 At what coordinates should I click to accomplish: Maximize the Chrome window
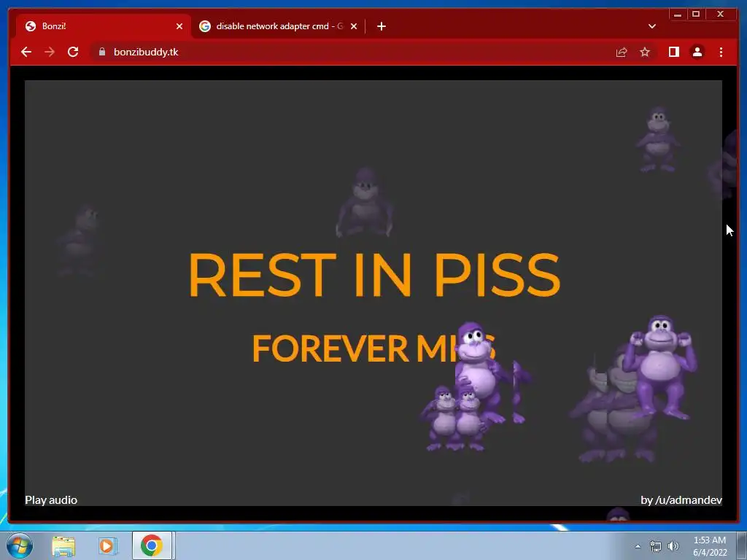point(695,15)
